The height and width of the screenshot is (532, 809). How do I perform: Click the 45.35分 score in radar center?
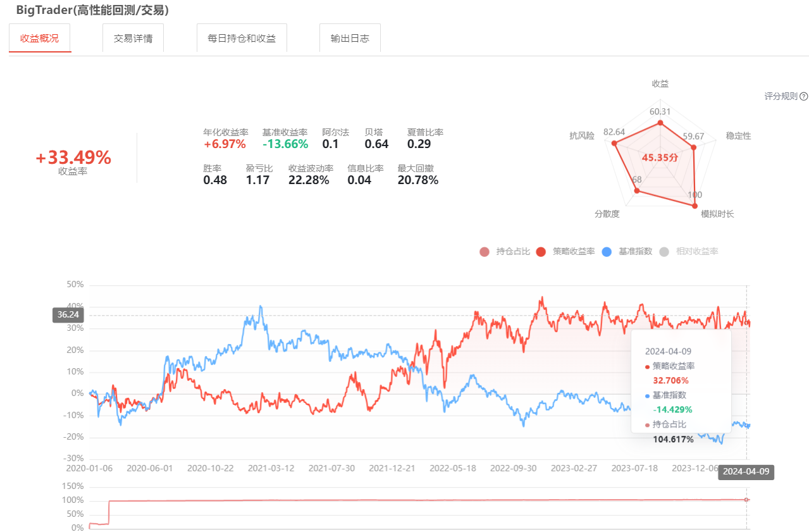(x=660, y=158)
